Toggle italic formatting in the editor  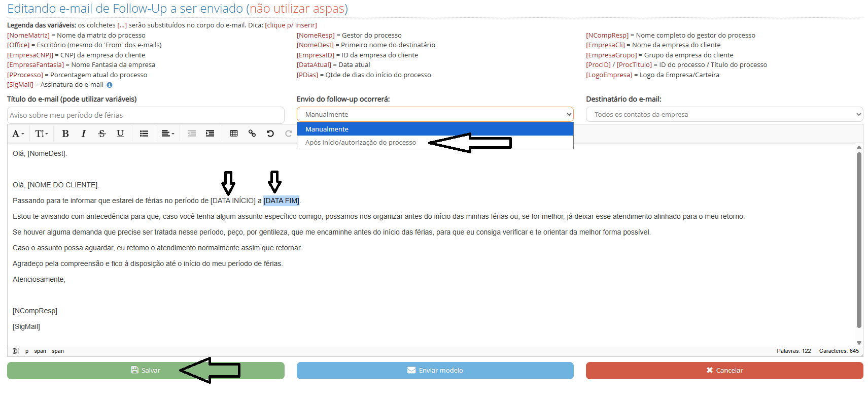[83, 134]
